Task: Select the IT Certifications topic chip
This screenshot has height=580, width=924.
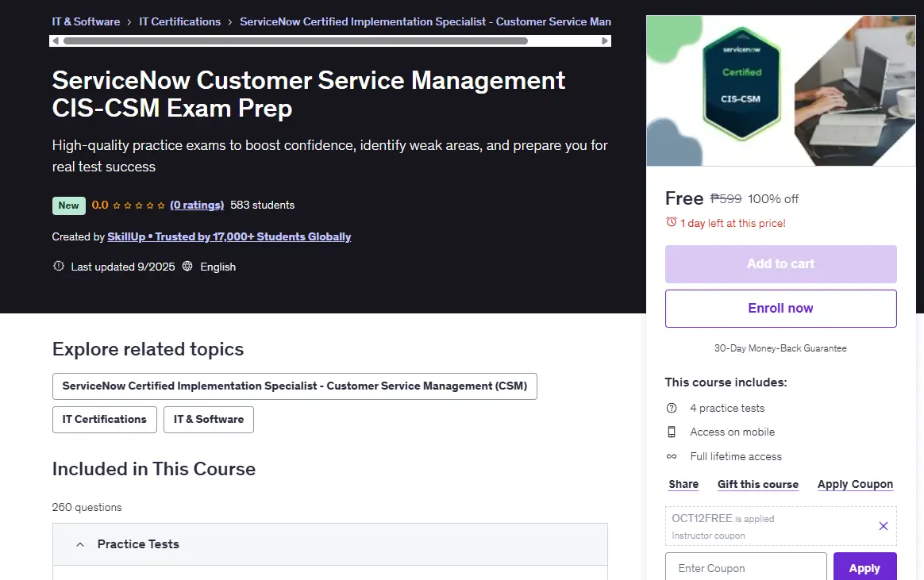Action: pos(104,419)
